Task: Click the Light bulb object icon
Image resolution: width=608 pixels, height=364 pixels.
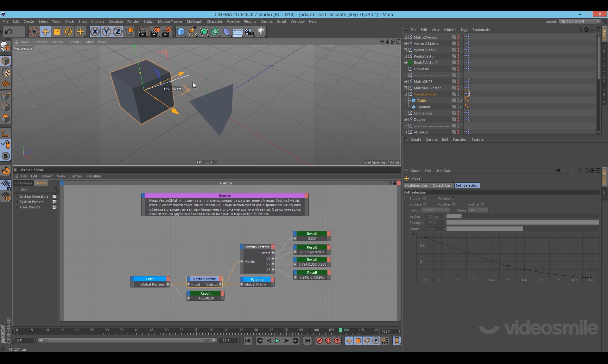Action: pos(261,32)
